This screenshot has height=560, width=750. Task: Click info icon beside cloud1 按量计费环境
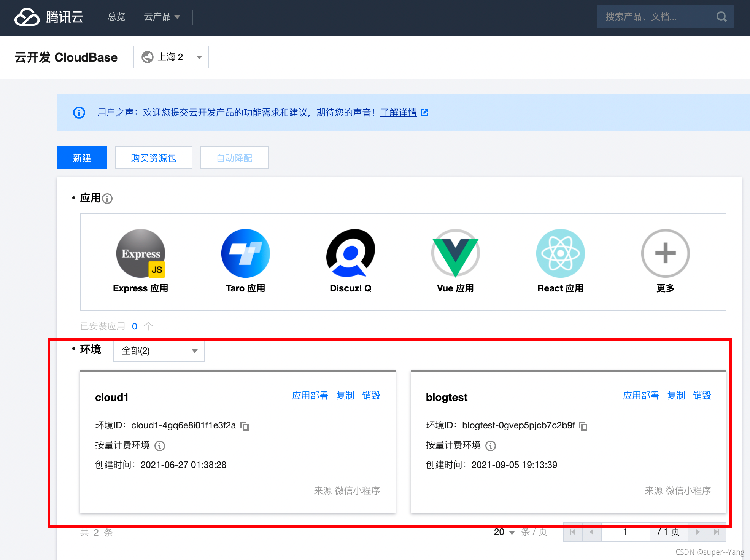160,445
